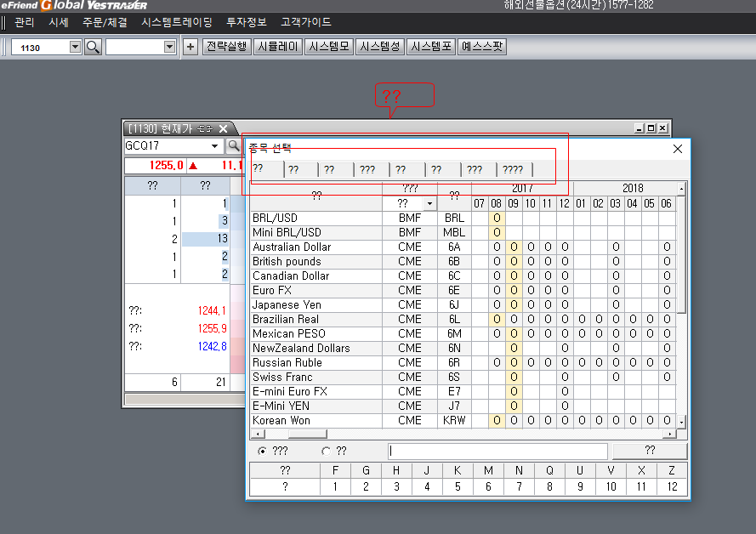Screen dimensions: 756x534
Task: Select the second radio button below the list
Action: pos(326,452)
